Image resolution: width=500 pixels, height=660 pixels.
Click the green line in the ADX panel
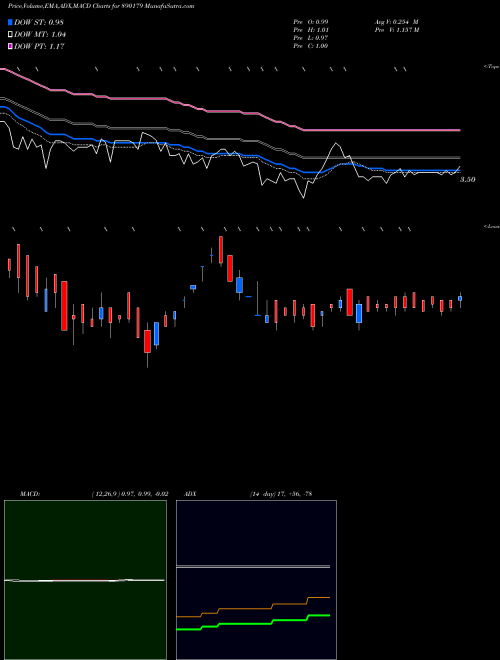pyautogui.click(x=253, y=623)
